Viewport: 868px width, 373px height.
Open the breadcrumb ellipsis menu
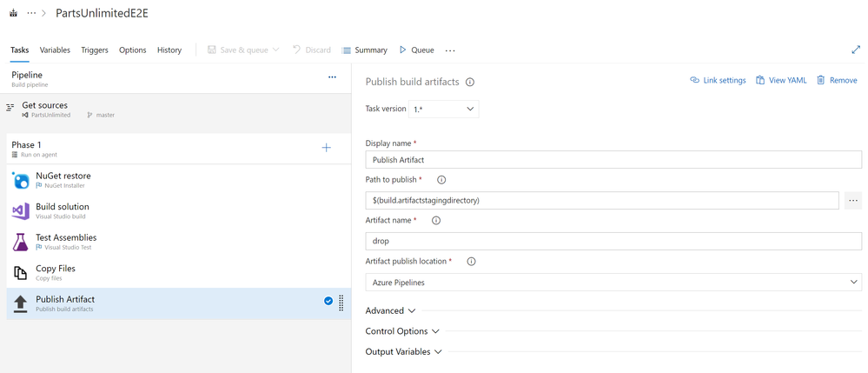tap(31, 13)
